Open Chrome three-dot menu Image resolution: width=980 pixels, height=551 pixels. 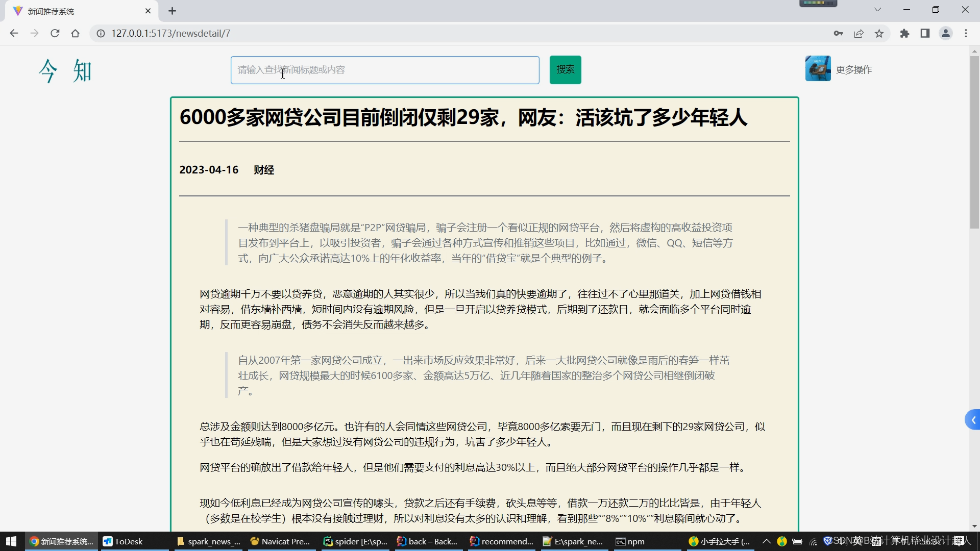pos(966,33)
